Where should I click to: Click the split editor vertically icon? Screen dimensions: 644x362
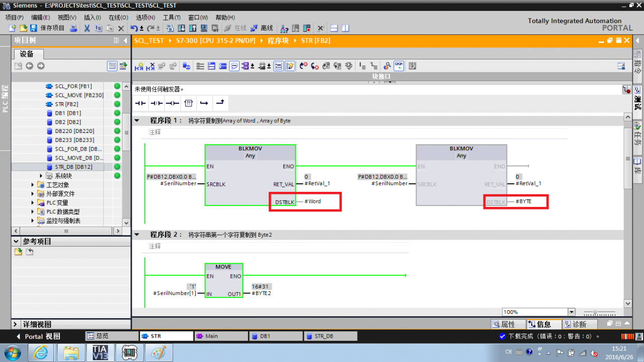click(345, 28)
